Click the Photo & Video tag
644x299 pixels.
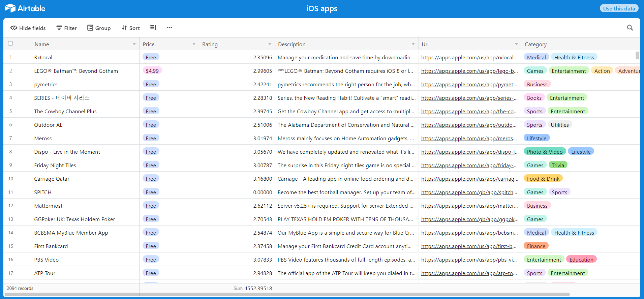click(545, 152)
